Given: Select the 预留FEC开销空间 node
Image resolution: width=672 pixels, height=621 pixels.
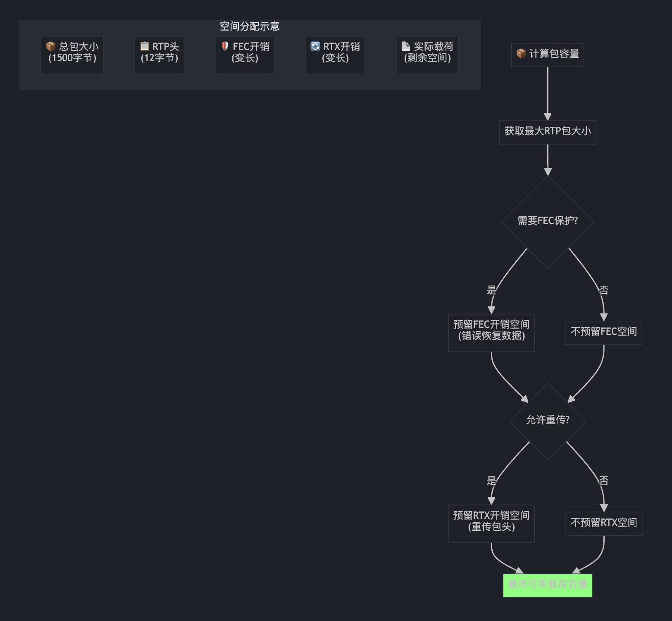Looking at the screenshot, I should click(x=491, y=332).
